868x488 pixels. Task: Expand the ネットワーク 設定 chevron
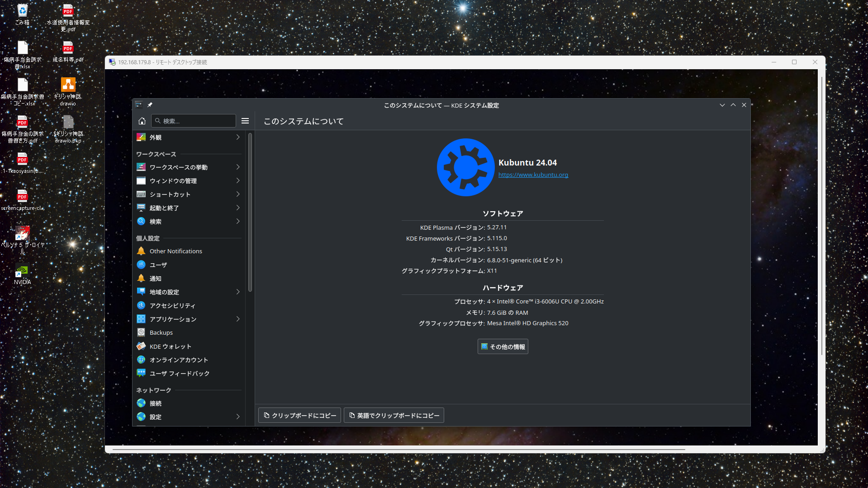(238, 417)
